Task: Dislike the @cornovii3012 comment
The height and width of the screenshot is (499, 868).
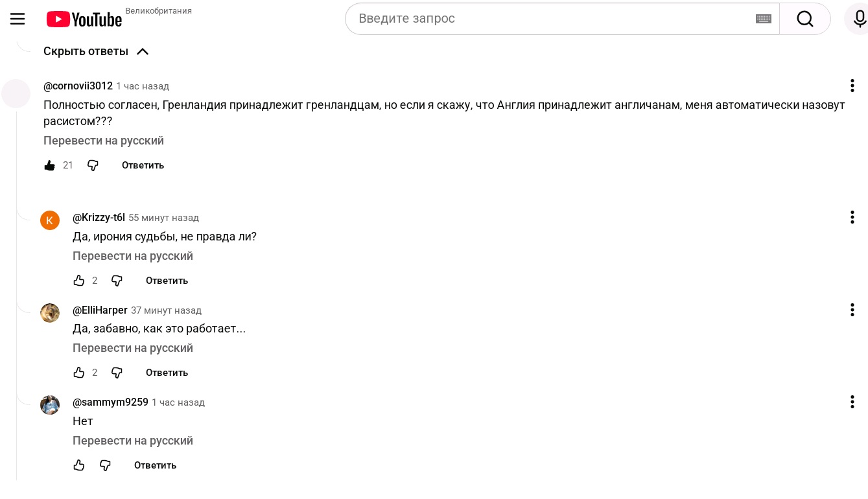Action: click(x=93, y=165)
